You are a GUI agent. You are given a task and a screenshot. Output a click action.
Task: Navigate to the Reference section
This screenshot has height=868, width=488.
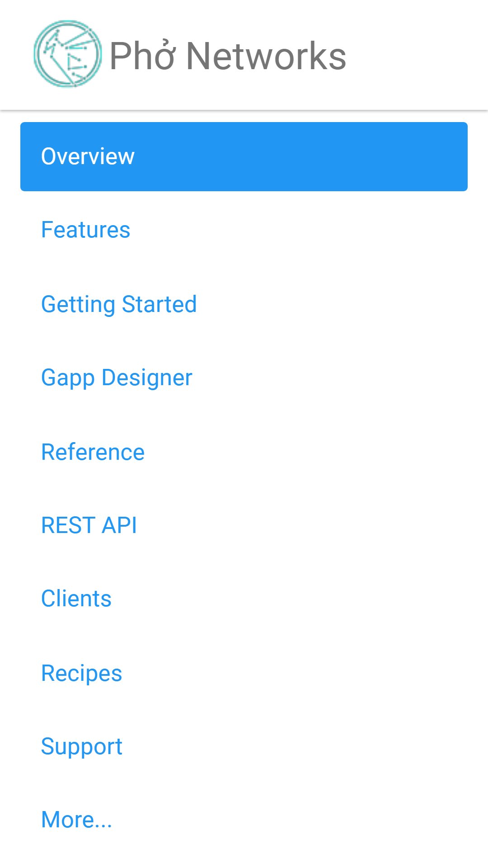[x=244, y=452]
